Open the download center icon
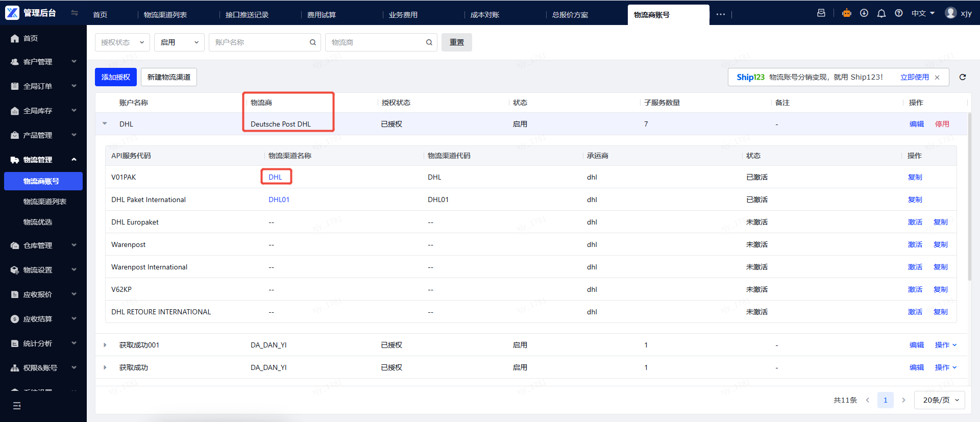This screenshot has width=980, height=422. click(864, 13)
